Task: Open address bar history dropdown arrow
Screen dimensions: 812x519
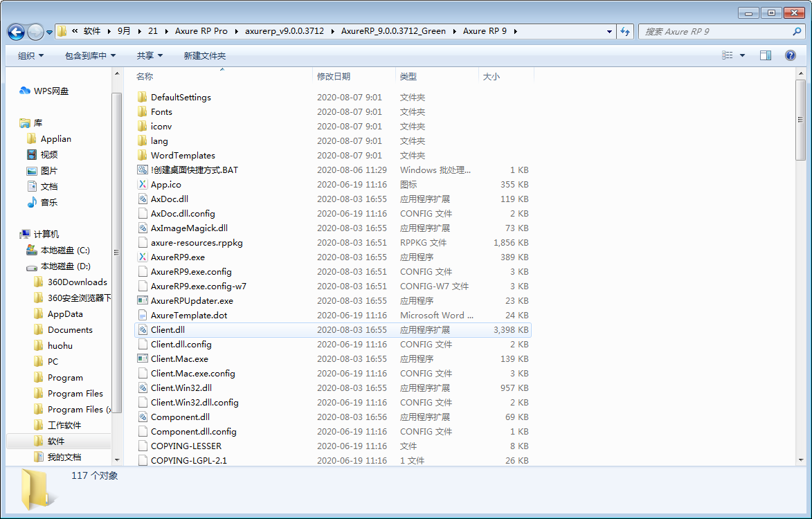Action: click(x=609, y=32)
